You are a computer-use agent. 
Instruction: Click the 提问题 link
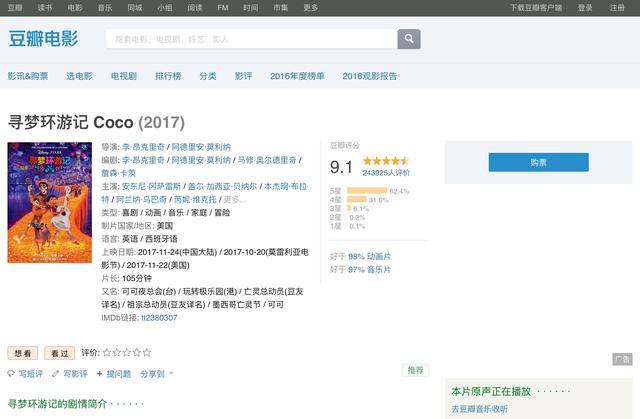tap(119, 374)
